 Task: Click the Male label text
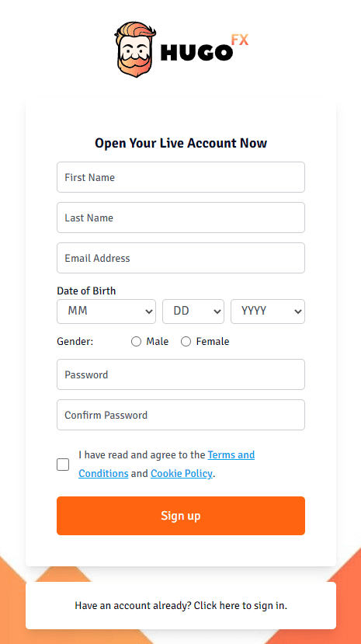158,341
